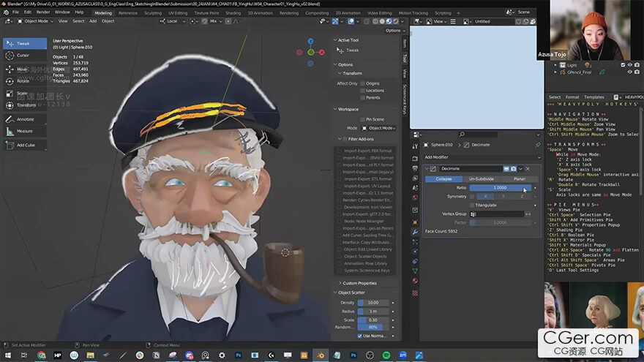Click the Decimate Ratio slider
This screenshot has width=644, height=362.
[500, 188]
